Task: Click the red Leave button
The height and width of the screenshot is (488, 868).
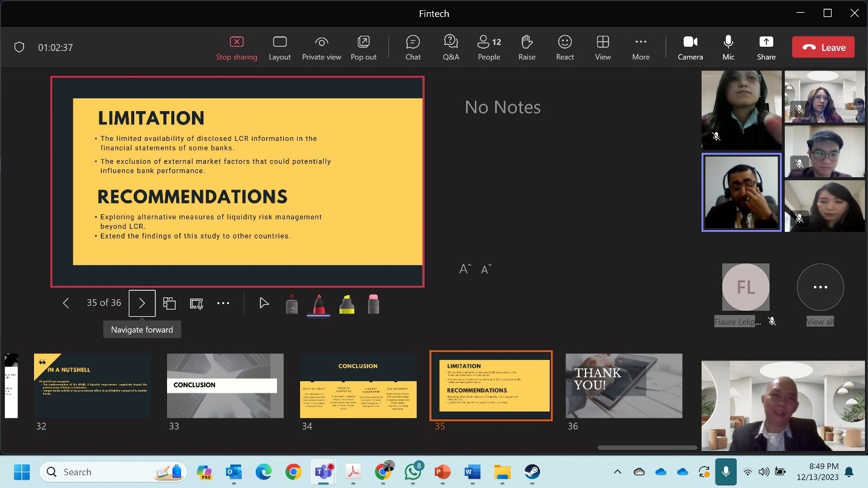Action: (823, 47)
